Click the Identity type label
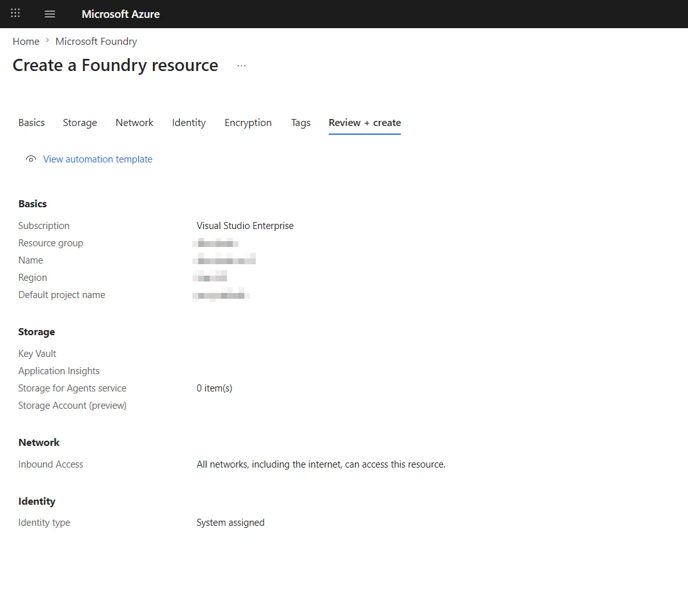688x616 pixels. click(x=44, y=523)
